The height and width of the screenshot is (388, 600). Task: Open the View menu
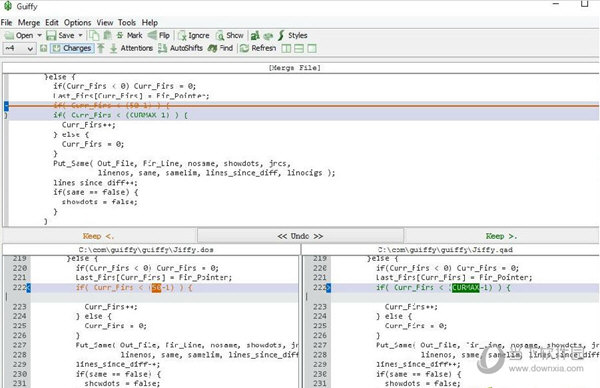[104, 23]
